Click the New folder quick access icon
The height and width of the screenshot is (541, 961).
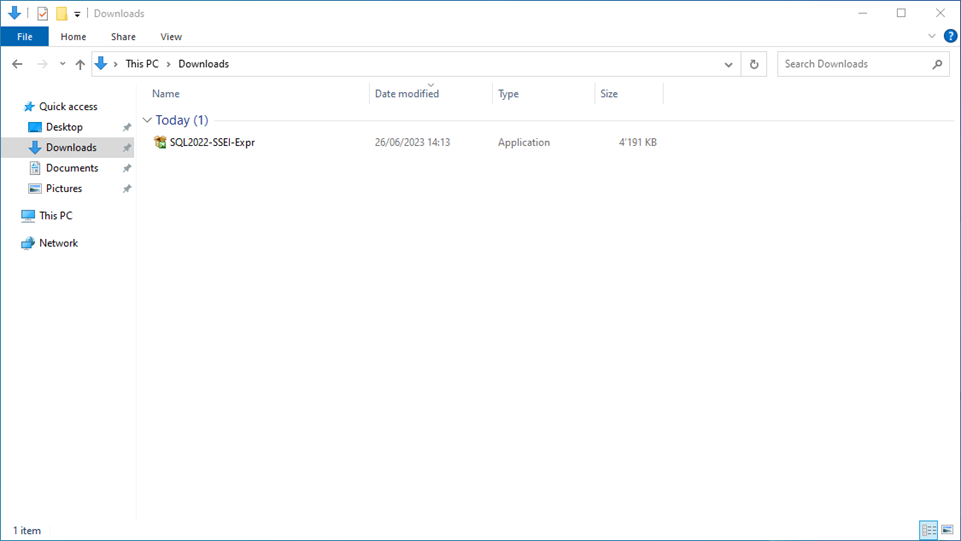point(61,13)
